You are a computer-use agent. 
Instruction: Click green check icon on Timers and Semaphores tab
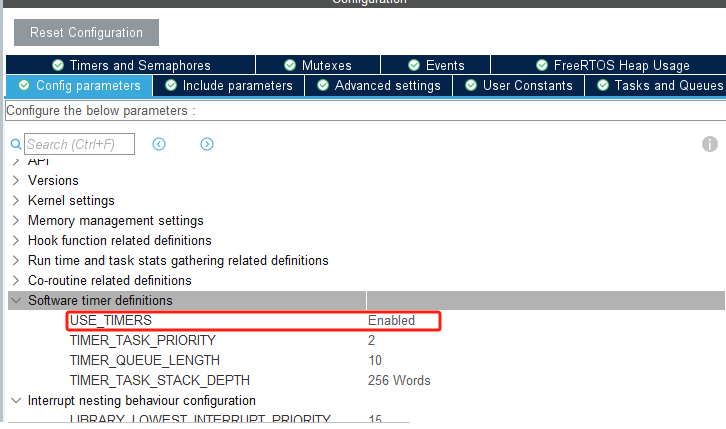pos(58,65)
